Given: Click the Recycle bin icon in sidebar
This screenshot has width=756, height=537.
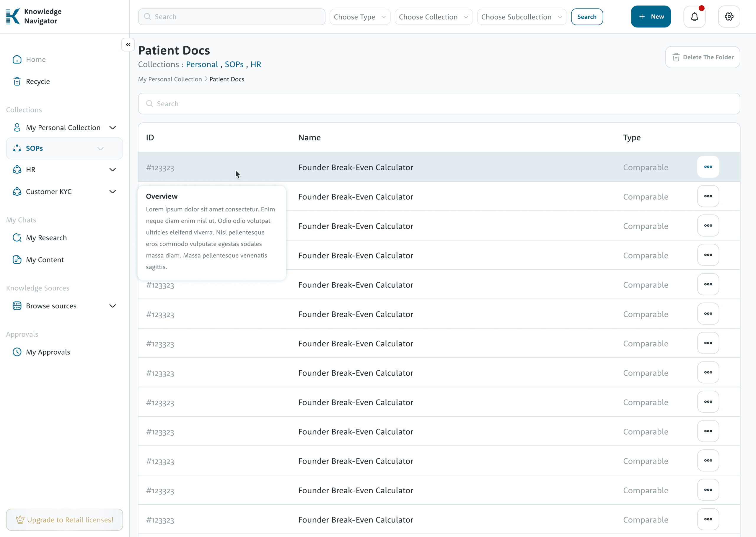Looking at the screenshot, I should pyautogui.click(x=17, y=81).
